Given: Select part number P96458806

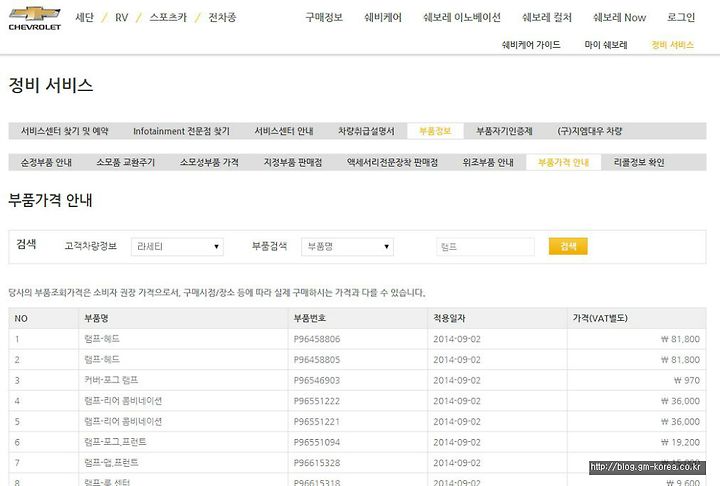Looking at the screenshot, I should (x=317, y=339).
